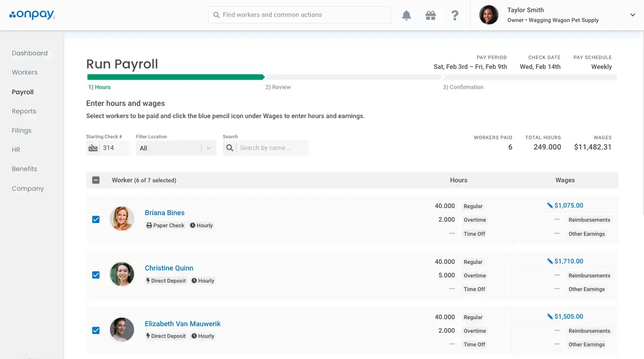Open Elizabeth Van Mauwerik's profile link

183,324
